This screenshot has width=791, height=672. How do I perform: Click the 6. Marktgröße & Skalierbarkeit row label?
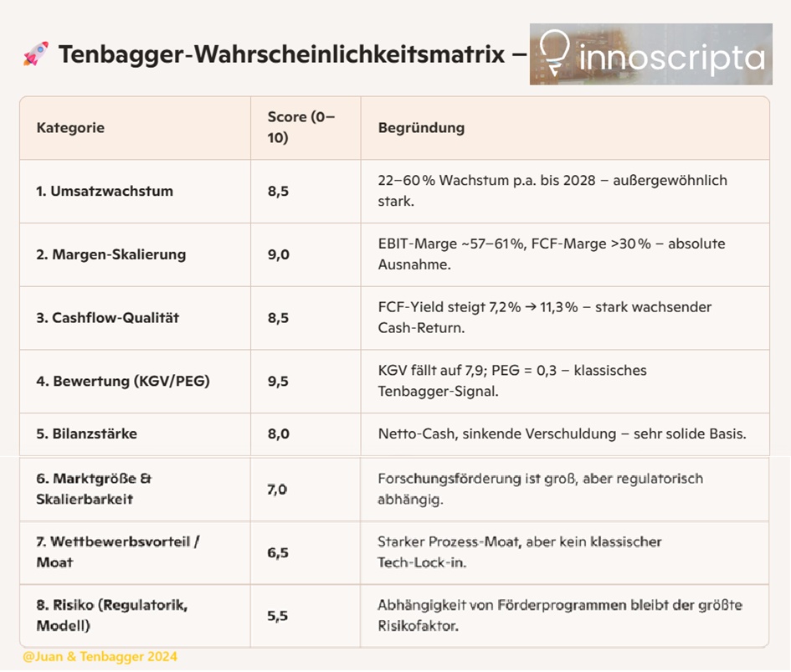pos(94,489)
